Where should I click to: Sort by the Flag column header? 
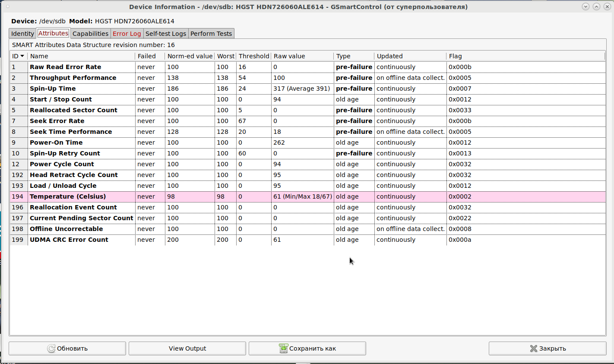[x=525, y=56]
